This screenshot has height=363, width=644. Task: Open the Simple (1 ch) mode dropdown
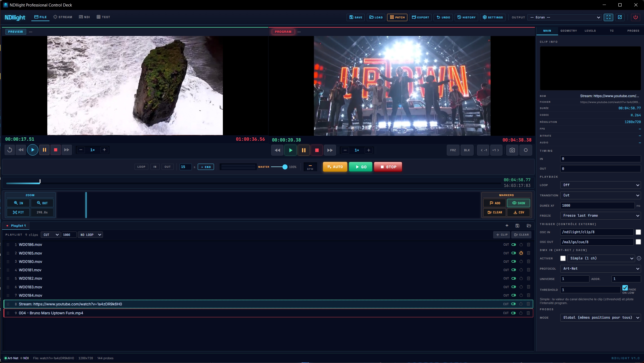[x=601, y=258]
